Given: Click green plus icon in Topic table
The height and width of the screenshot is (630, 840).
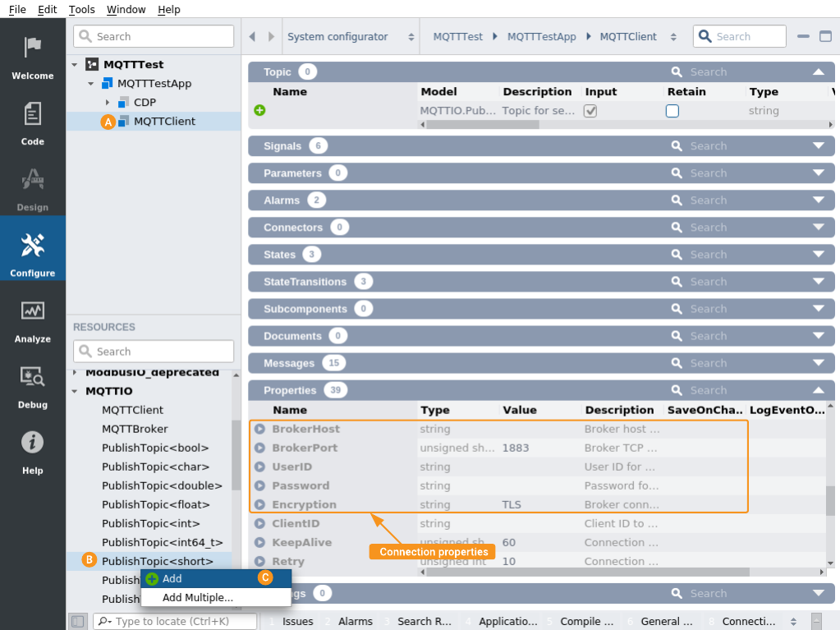Looking at the screenshot, I should 259,110.
